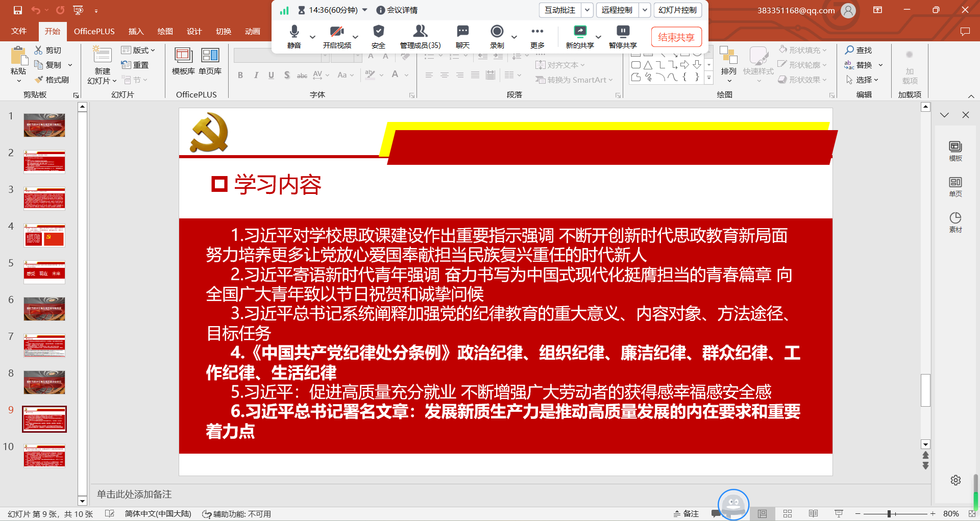Expand the 选择 selection dropdown
The image size is (980, 521).
[x=863, y=80]
